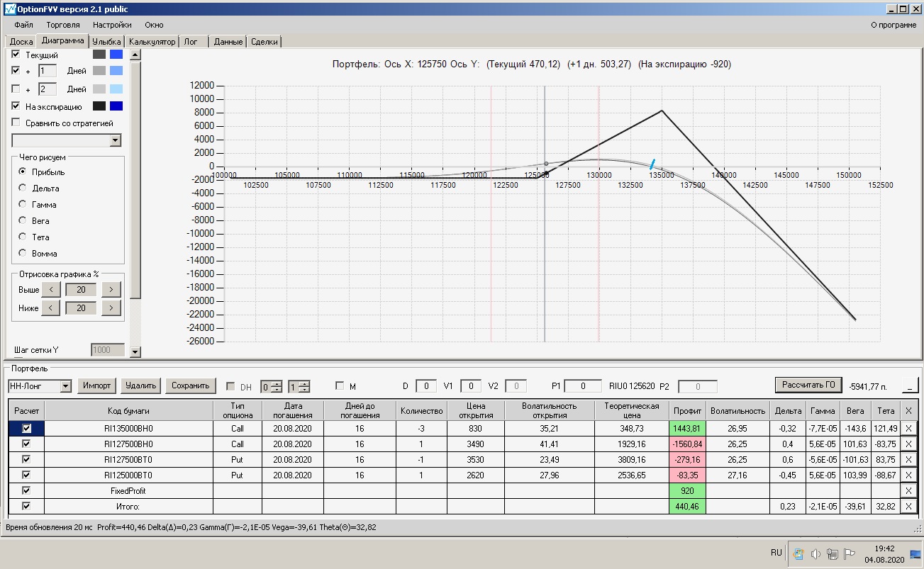Decrease the second DH spinner value
The width and height of the screenshot is (924, 569).
[304, 389]
